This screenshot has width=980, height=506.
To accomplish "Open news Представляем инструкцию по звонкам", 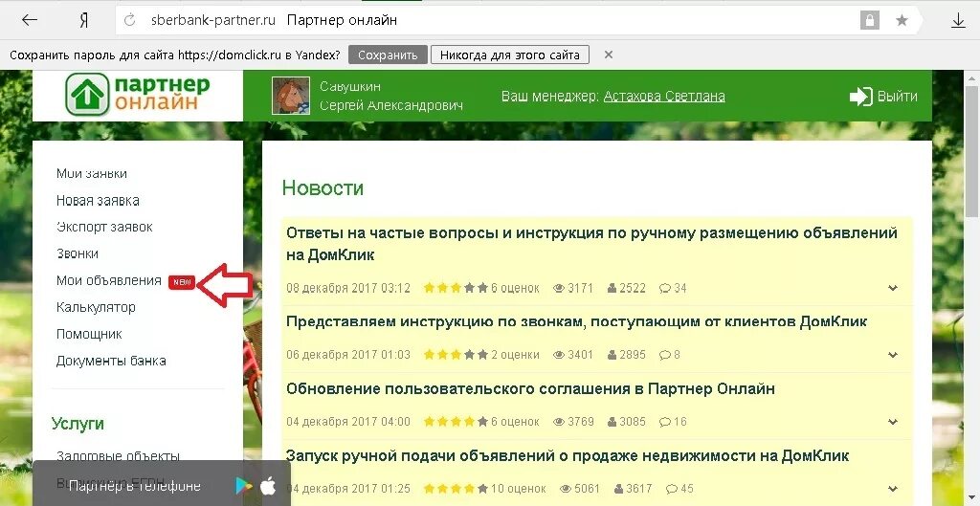I will pyautogui.click(x=577, y=321).
